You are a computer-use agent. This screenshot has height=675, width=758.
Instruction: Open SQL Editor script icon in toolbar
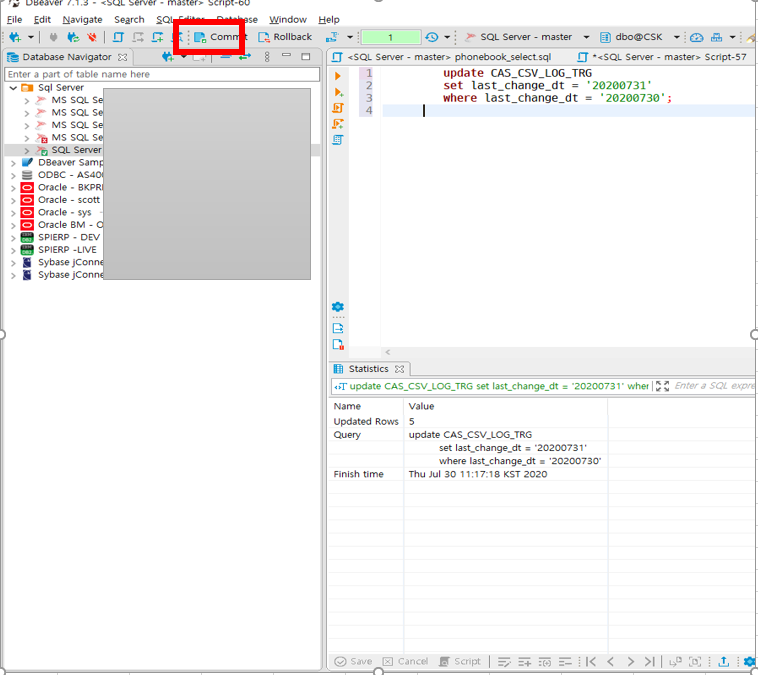click(118, 37)
